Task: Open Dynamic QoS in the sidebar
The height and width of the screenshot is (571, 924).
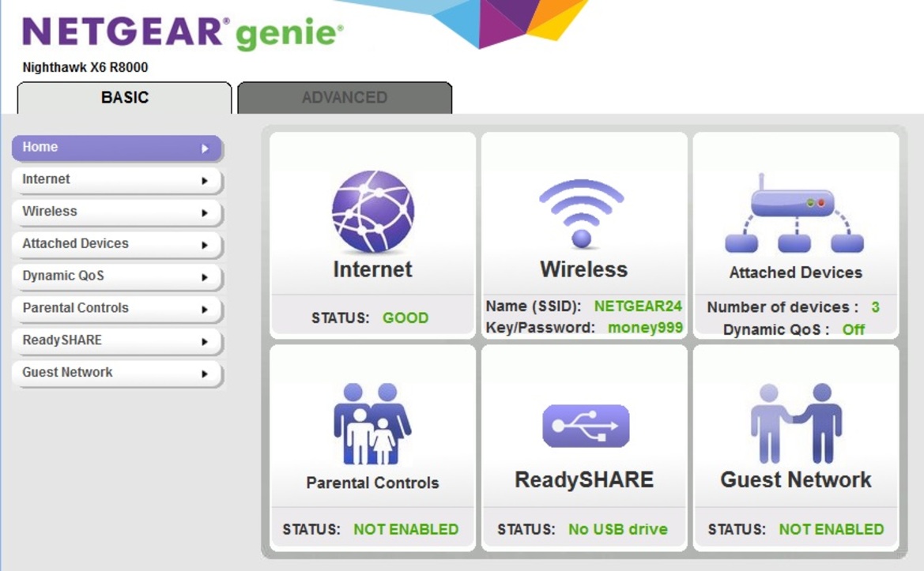Action: click(117, 276)
